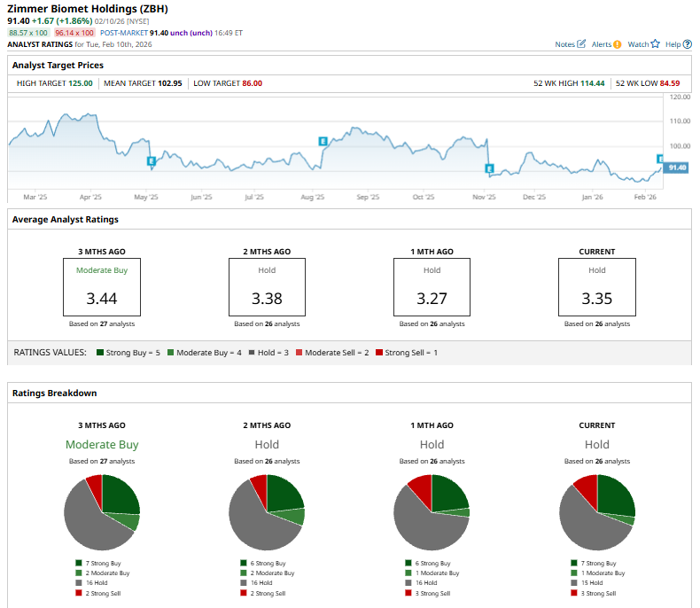Click the February '26 earnings marker

[660, 158]
